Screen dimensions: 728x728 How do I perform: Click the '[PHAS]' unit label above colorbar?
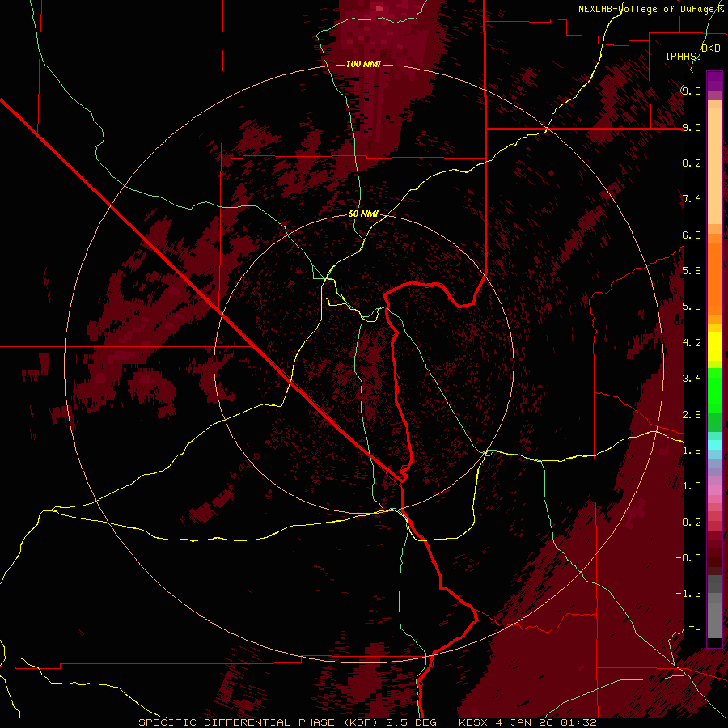[x=683, y=56]
